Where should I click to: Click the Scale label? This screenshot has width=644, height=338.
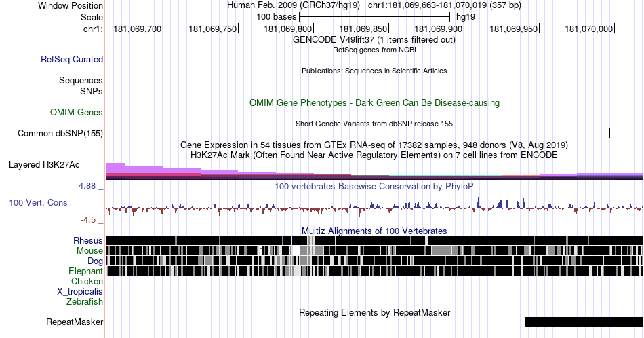[x=92, y=17]
